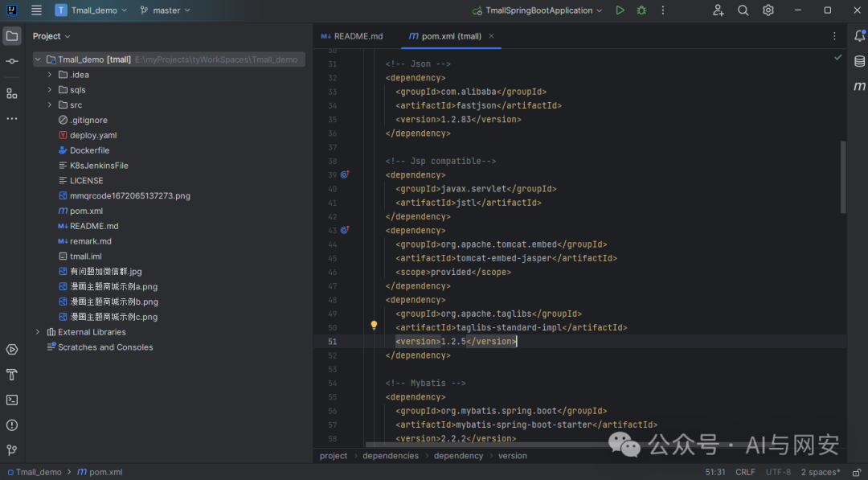The width and height of the screenshot is (868, 480).
Task: Click Tmall_demo in the navigation bar
Action: tap(35, 472)
